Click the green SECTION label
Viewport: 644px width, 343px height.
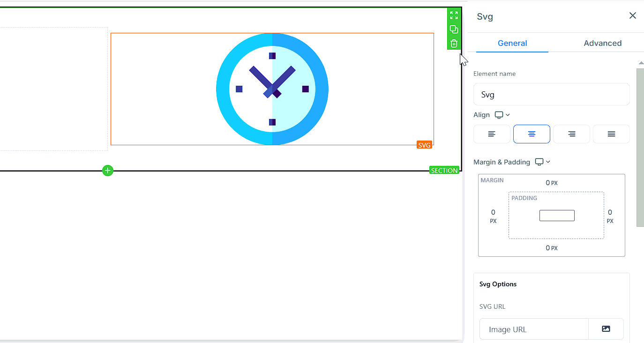[x=444, y=171]
